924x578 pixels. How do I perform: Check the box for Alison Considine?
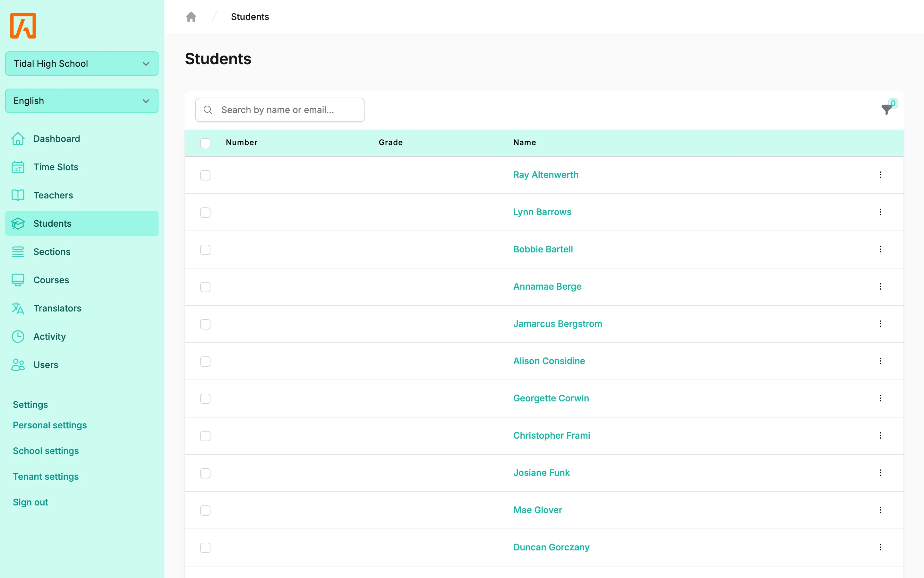click(x=205, y=362)
